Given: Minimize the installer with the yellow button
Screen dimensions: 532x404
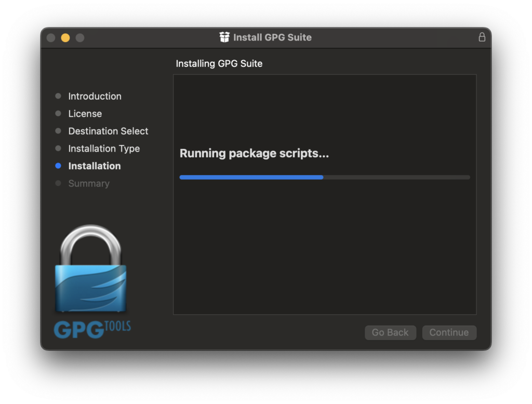Looking at the screenshot, I should click(65, 38).
